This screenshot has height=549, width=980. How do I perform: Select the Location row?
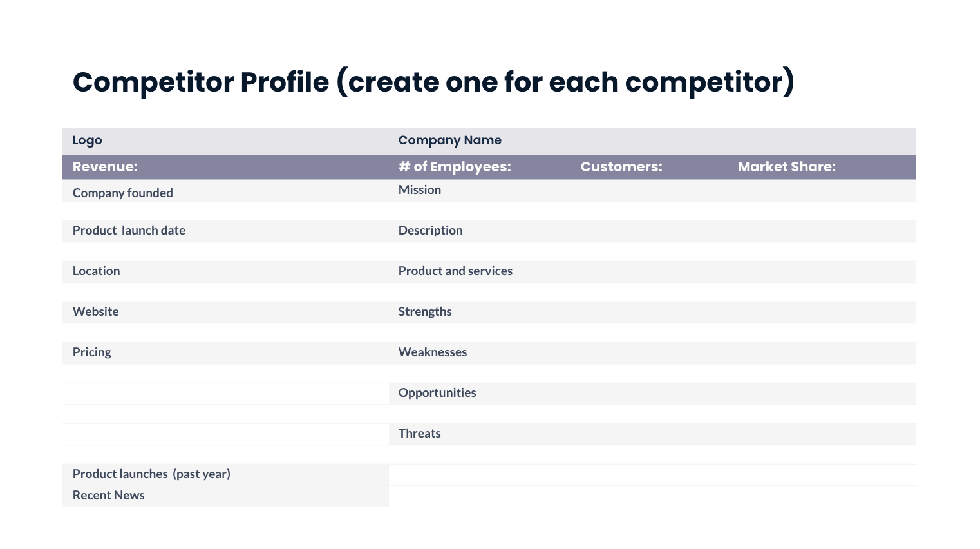coord(97,271)
